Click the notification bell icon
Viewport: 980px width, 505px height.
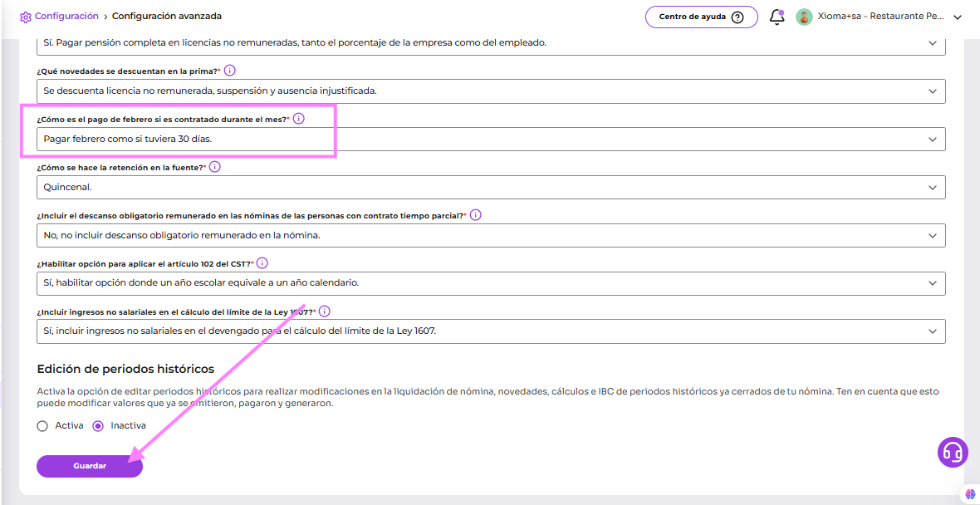tap(777, 17)
